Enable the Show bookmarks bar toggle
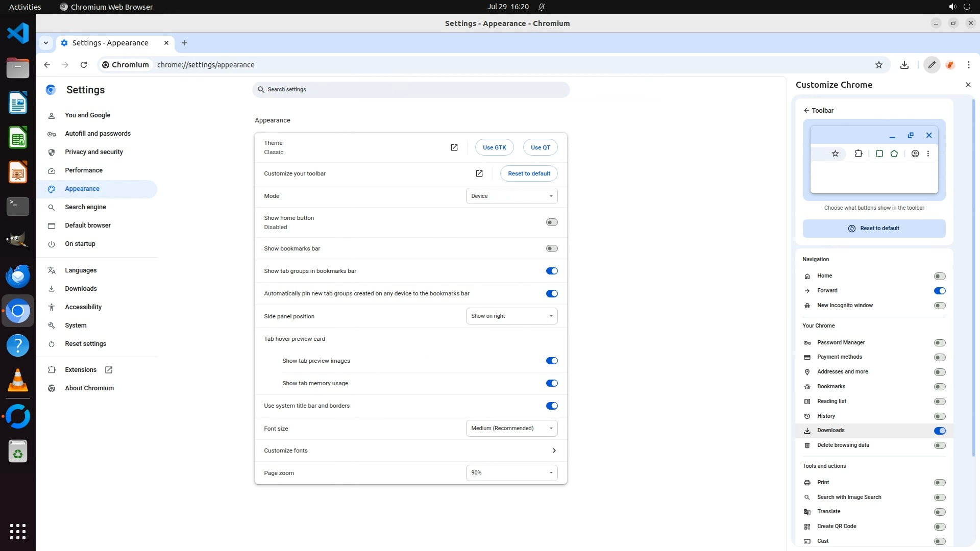This screenshot has width=980, height=551. (551, 248)
